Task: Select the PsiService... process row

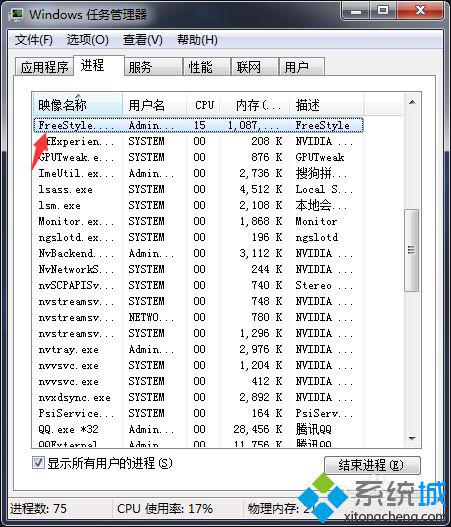Action: pyautogui.click(x=198, y=413)
